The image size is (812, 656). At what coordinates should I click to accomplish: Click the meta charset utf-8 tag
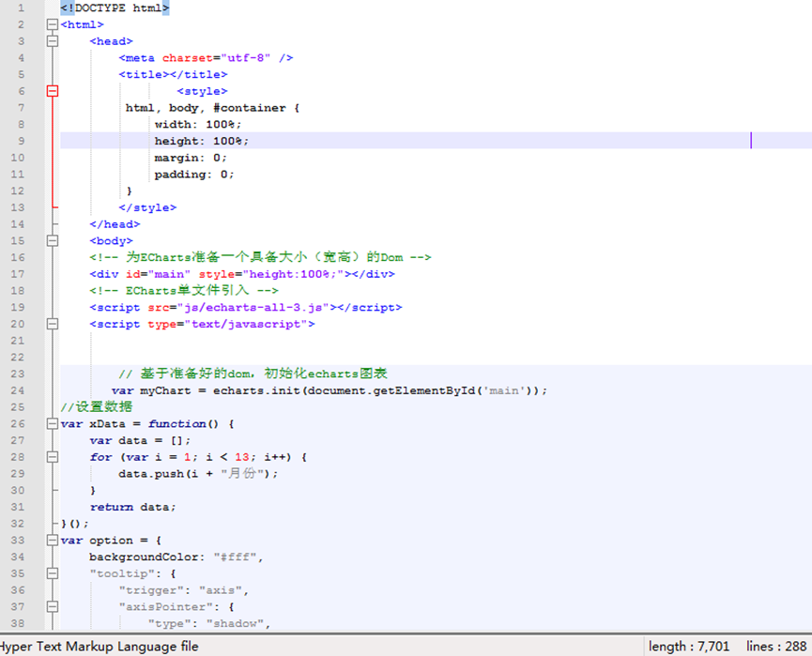(207, 58)
